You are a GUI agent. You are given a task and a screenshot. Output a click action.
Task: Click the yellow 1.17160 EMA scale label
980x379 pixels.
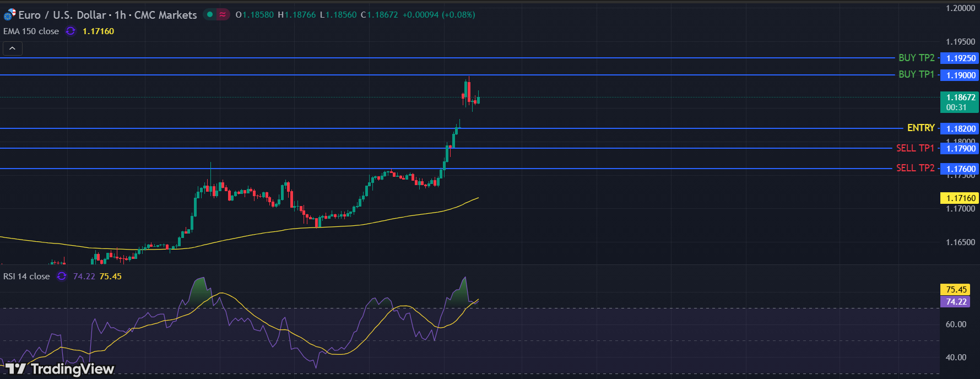(x=960, y=198)
